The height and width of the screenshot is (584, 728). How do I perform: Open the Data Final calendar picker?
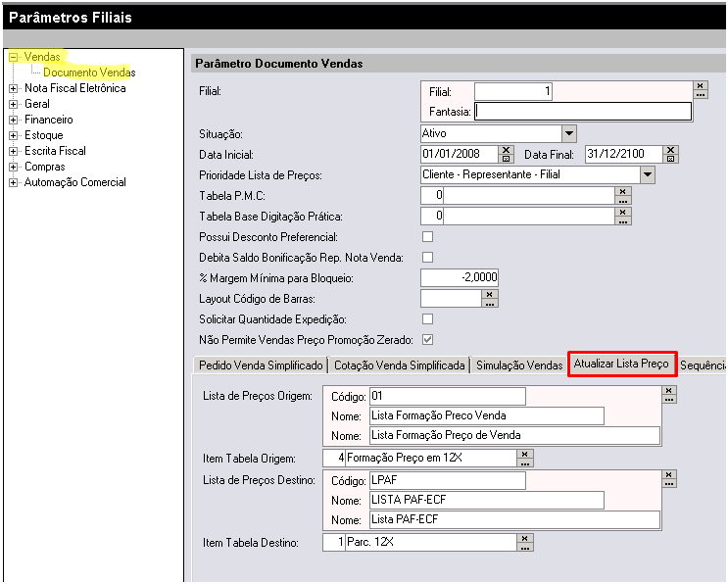coord(670,159)
